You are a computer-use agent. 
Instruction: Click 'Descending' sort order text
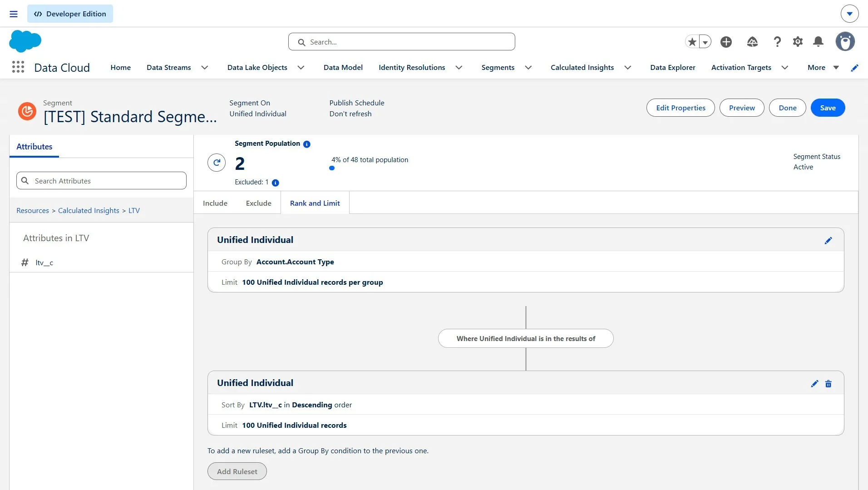pos(312,405)
